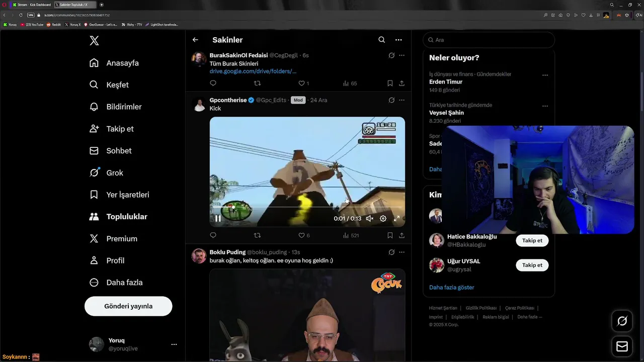Open Anasayfa in the sidebar
The image size is (644, 362).
114,63
